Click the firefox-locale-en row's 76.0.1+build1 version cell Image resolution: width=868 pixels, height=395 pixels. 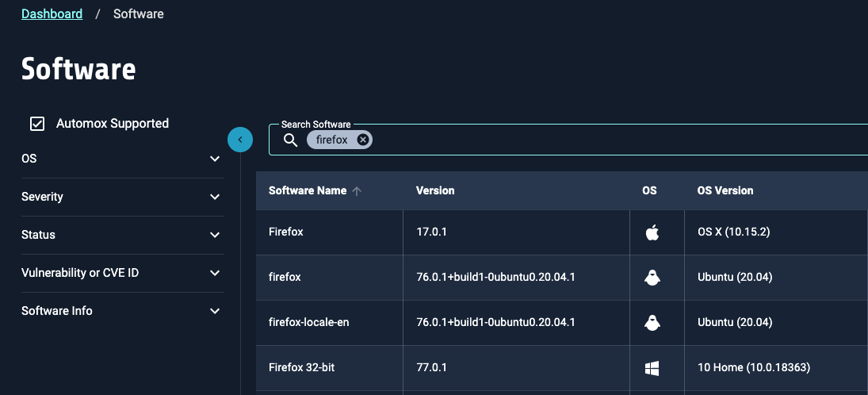tap(517, 323)
